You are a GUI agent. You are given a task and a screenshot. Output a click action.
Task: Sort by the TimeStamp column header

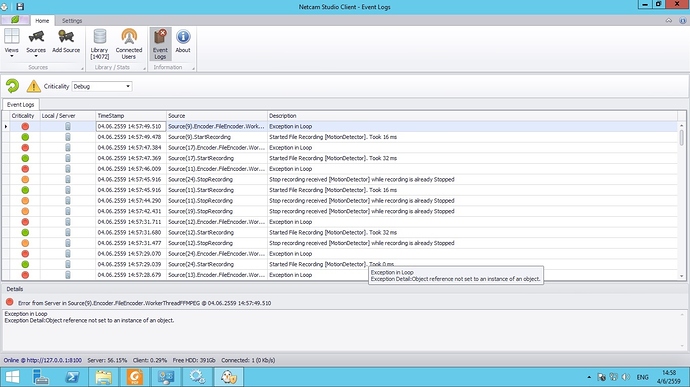[131, 116]
